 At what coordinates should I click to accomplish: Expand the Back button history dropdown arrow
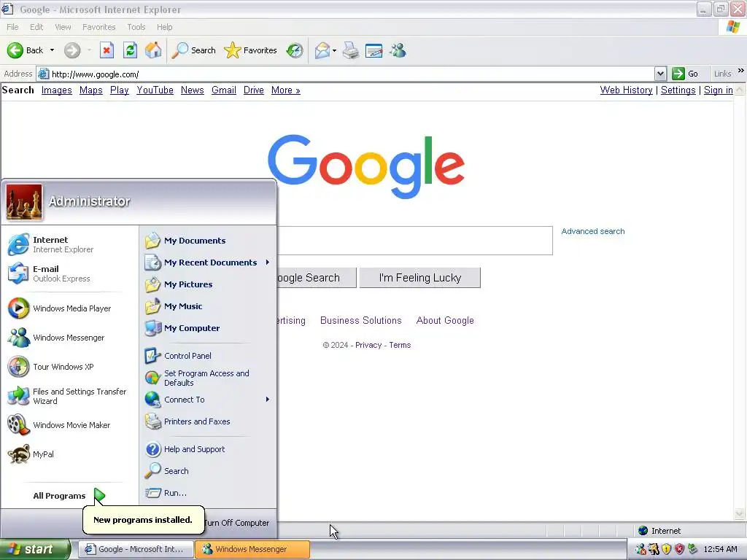52,50
